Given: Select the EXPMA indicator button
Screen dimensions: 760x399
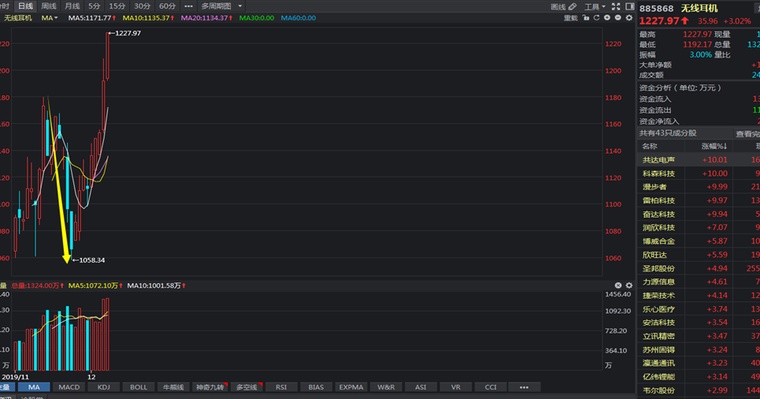Looking at the screenshot, I should (351, 387).
